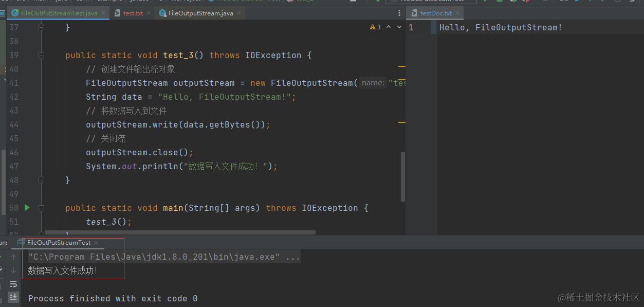Click the System.out.println statement on line 47
The height and width of the screenshot is (307, 644).
[181, 166]
